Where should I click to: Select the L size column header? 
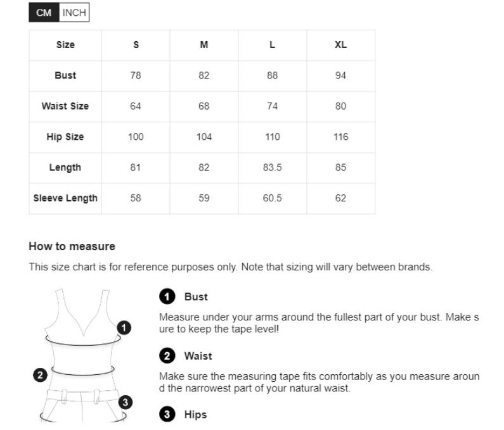coord(273,45)
